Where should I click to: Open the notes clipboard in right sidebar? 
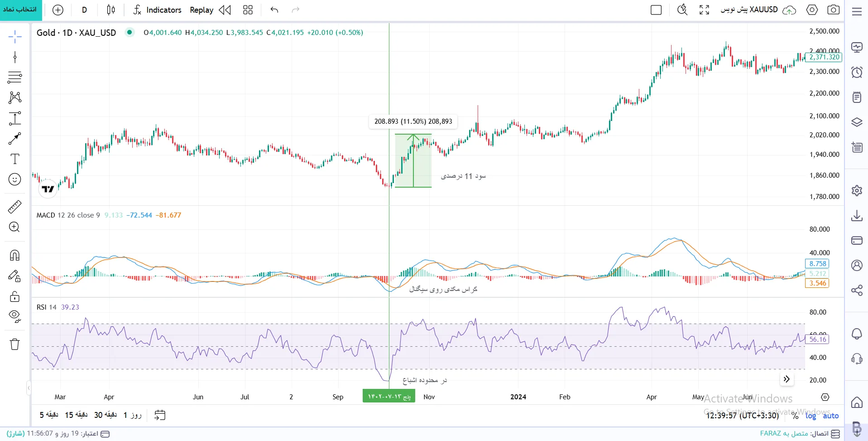pyautogui.click(x=857, y=97)
